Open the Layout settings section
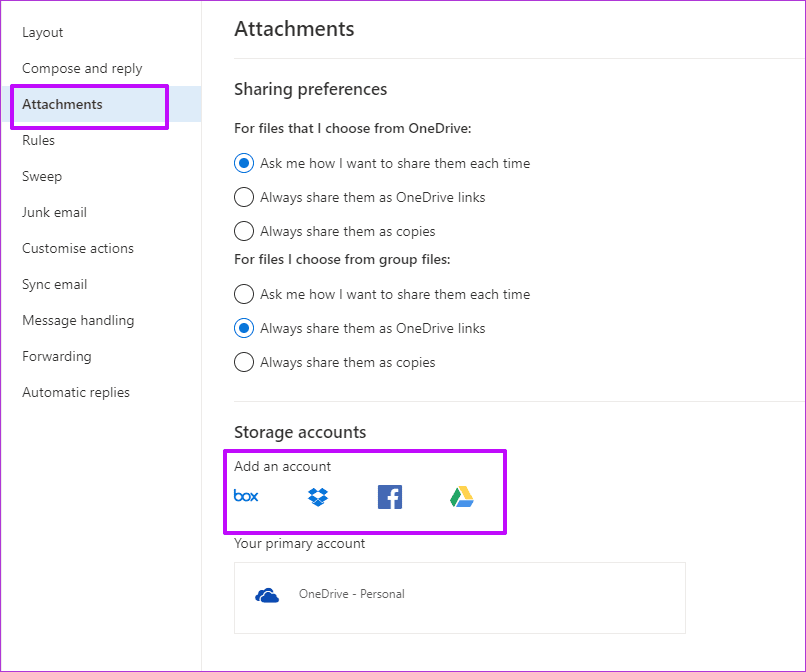Screen dimensions: 806x672 point(43,32)
